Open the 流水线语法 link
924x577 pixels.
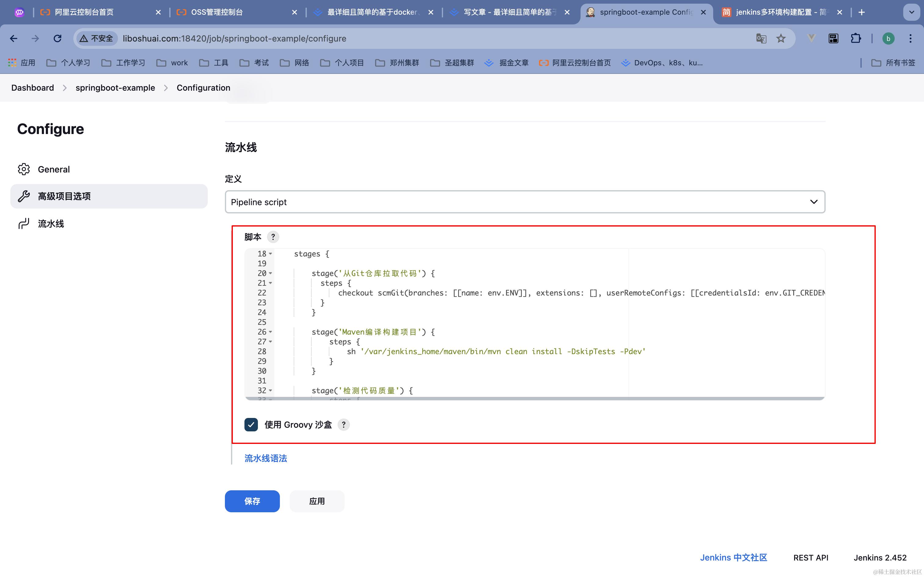[265, 458]
